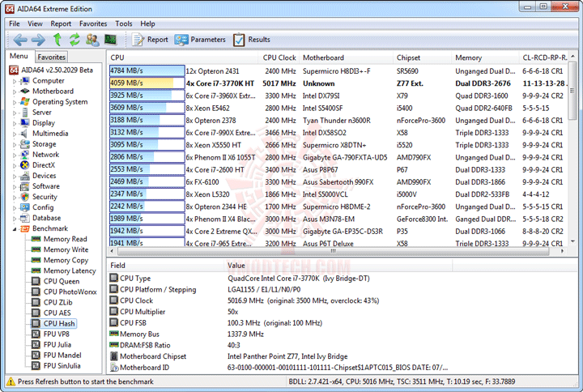Select the Security shield icon

(x=25, y=197)
